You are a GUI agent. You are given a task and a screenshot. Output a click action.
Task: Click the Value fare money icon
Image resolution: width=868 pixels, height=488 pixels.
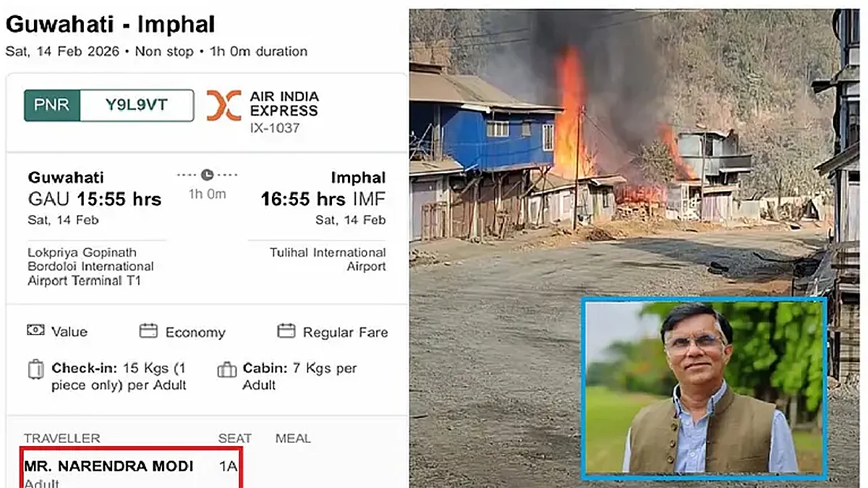pyautogui.click(x=35, y=331)
